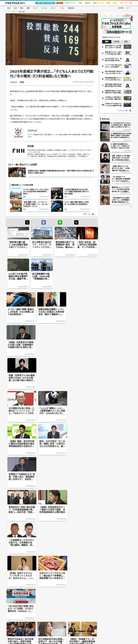This screenshot has height=644, width=138.
Task: Click the 一覧ページへ link
Action: 86,214
